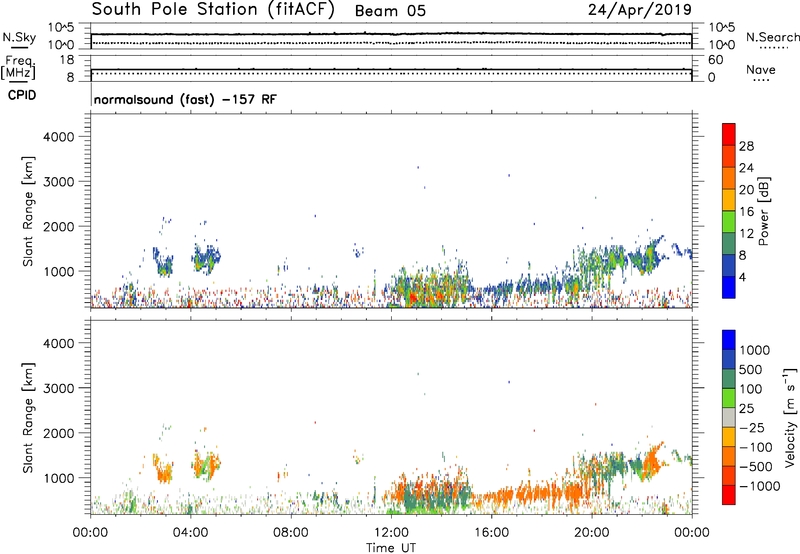
Task: Click the "-100" label on velocity color bar
Action: coord(755,447)
